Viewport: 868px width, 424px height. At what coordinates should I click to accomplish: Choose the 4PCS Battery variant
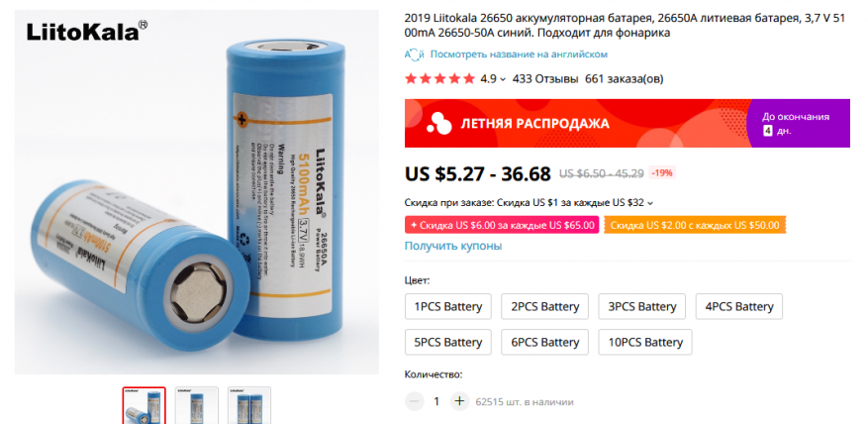pos(739,306)
